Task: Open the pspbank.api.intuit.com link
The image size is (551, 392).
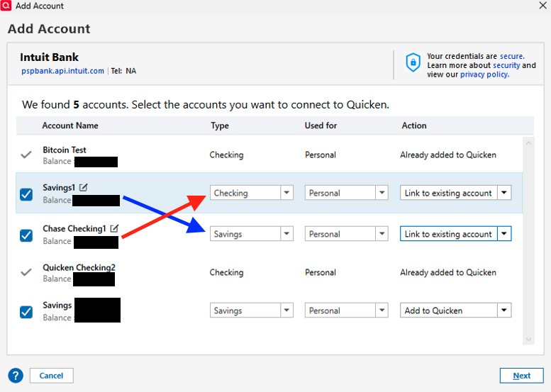Action: [62, 71]
